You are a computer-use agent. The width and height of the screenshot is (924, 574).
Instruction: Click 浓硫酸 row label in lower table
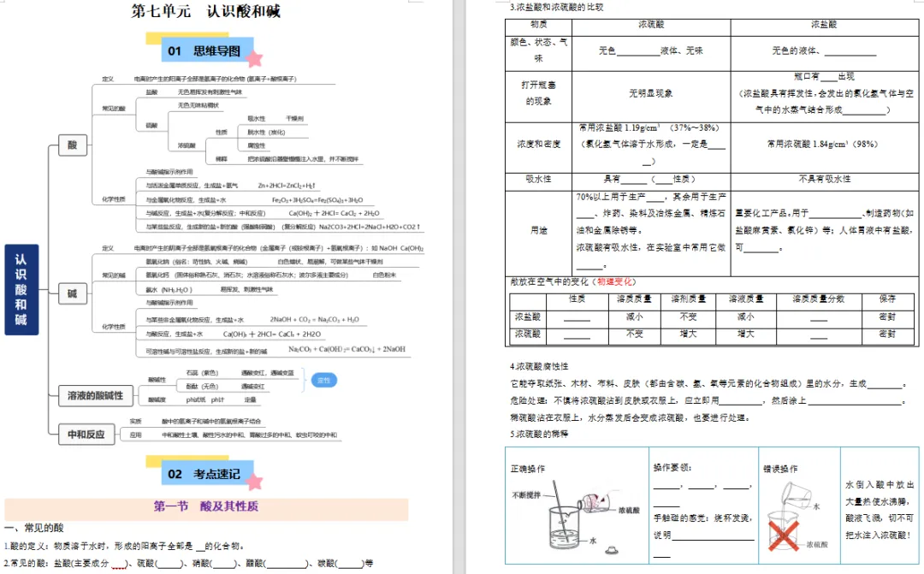(x=527, y=334)
